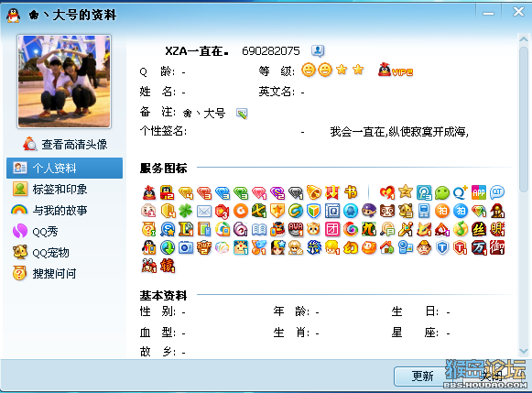Click the signature text 我会一直在,纵使寂寞开成海
This screenshot has height=393, width=532.
point(399,131)
